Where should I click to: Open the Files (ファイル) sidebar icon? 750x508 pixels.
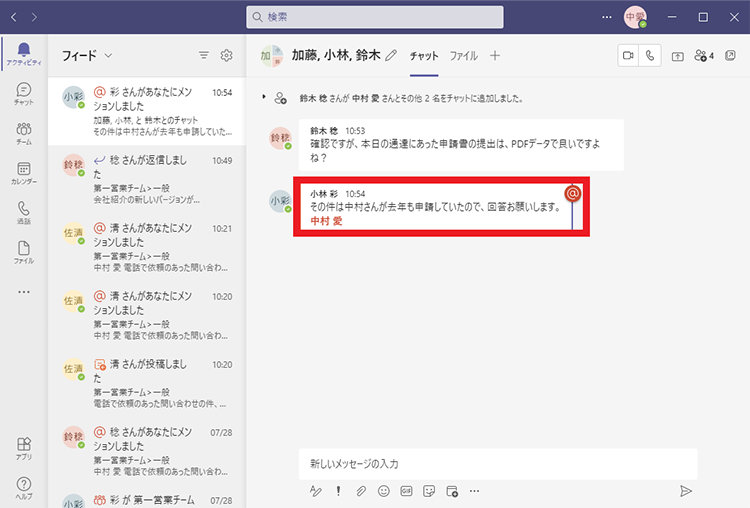pyautogui.click(x=23, y=252)
